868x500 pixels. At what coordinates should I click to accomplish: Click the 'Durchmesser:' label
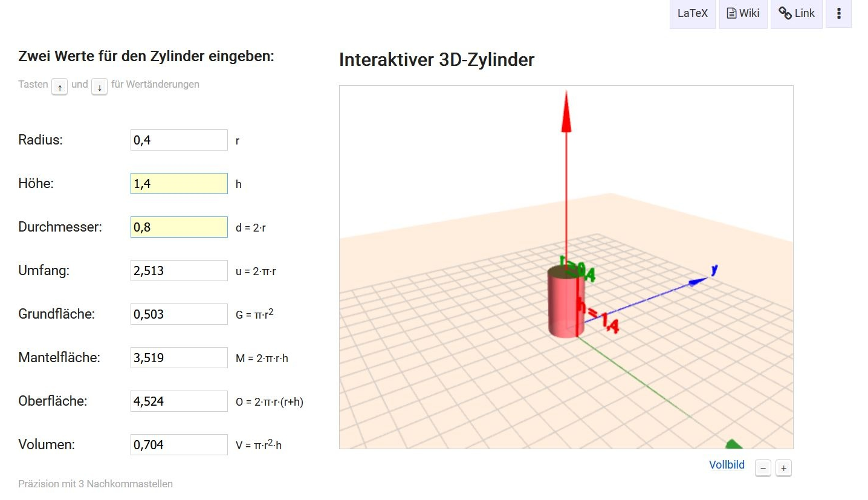pos(60,227)
